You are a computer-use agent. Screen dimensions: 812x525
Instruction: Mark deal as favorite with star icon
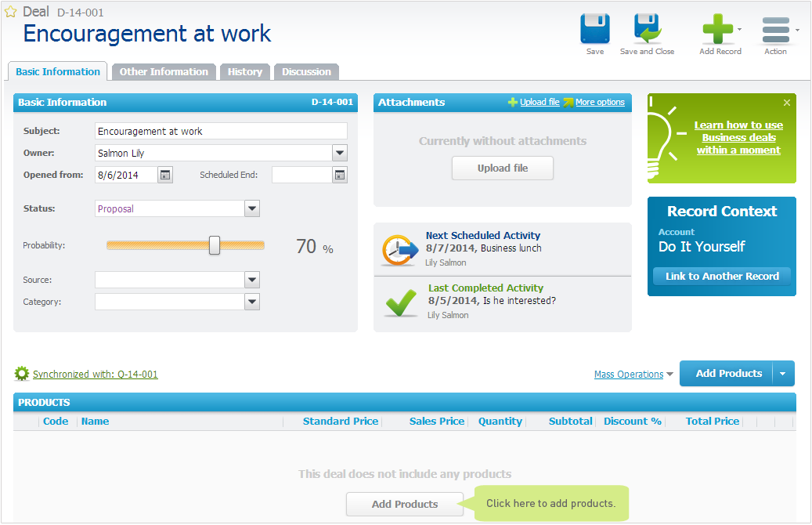click(x=10, y=12)
